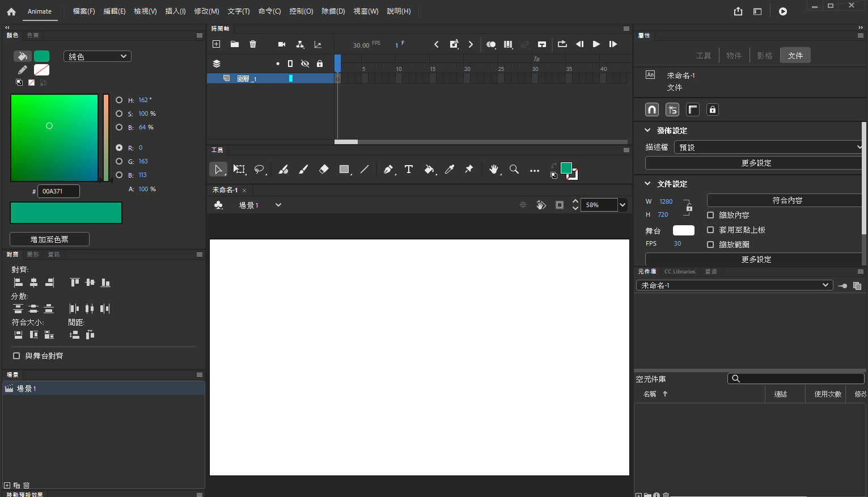Open the more tools ellipsis

(x=535, y=170)
